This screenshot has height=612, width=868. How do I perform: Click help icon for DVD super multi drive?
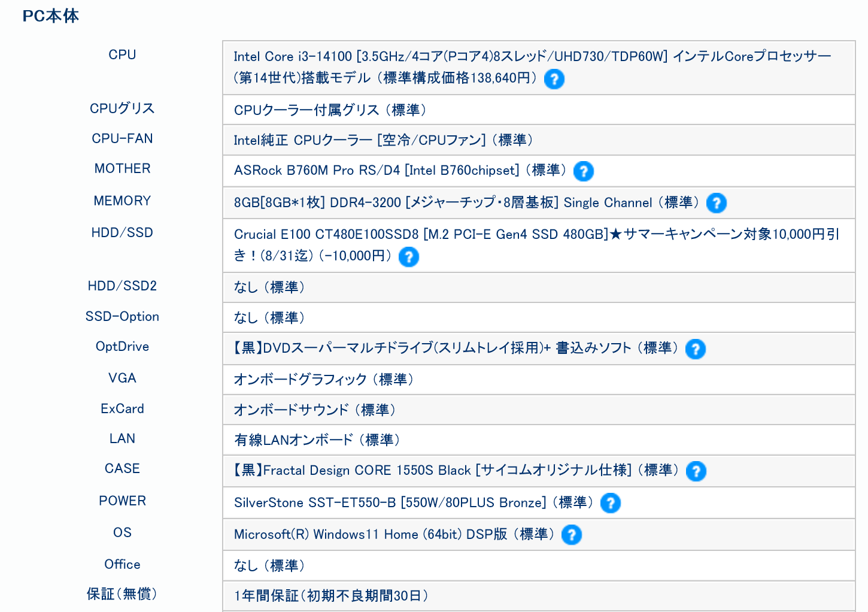(x=696, y=349)
